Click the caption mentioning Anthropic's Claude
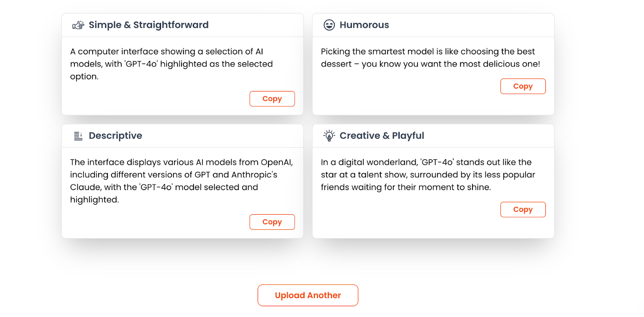The image size is (644, 317). (x=182, y=181)
